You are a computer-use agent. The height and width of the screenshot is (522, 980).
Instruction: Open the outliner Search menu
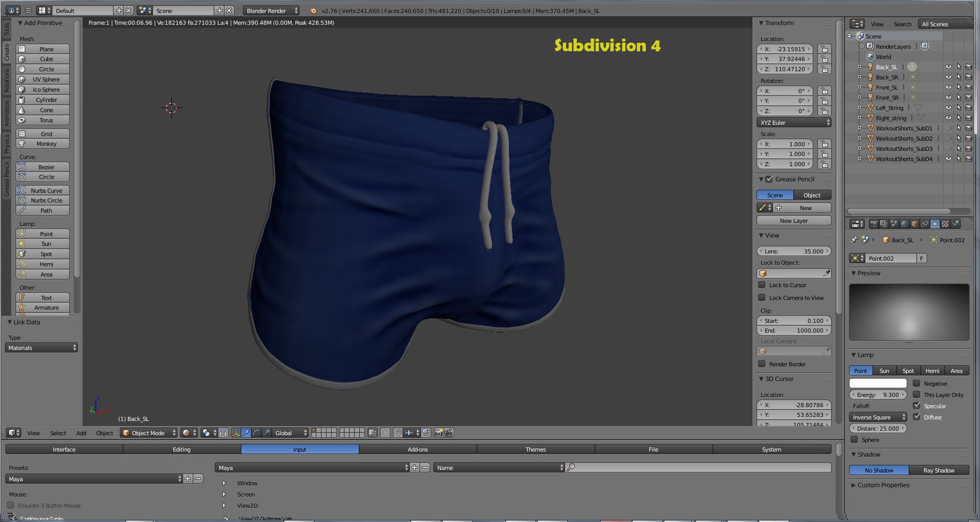pyautogui.click(x=902, y=24)
